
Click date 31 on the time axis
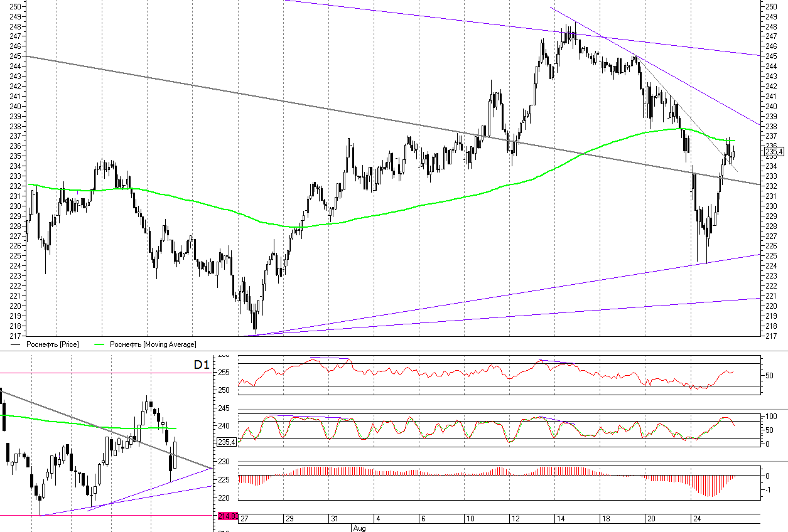click(x=335, y=519)
